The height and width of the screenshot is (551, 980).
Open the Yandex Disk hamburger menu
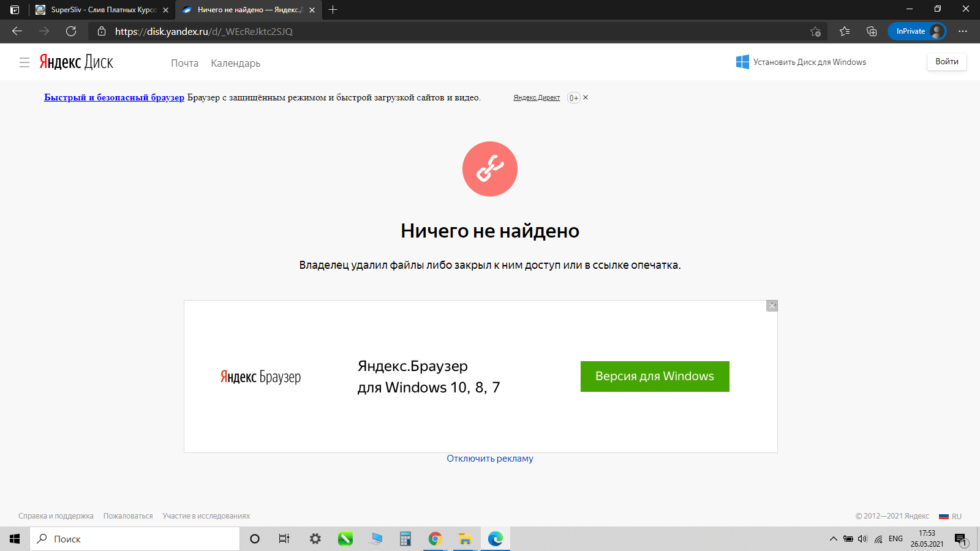click(24, 62)
